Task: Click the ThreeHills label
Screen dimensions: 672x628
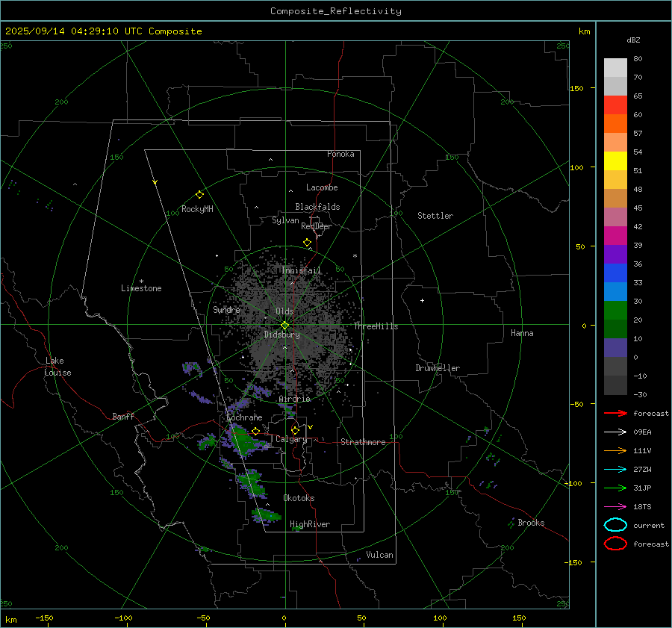Action: (x=376, y=326)
